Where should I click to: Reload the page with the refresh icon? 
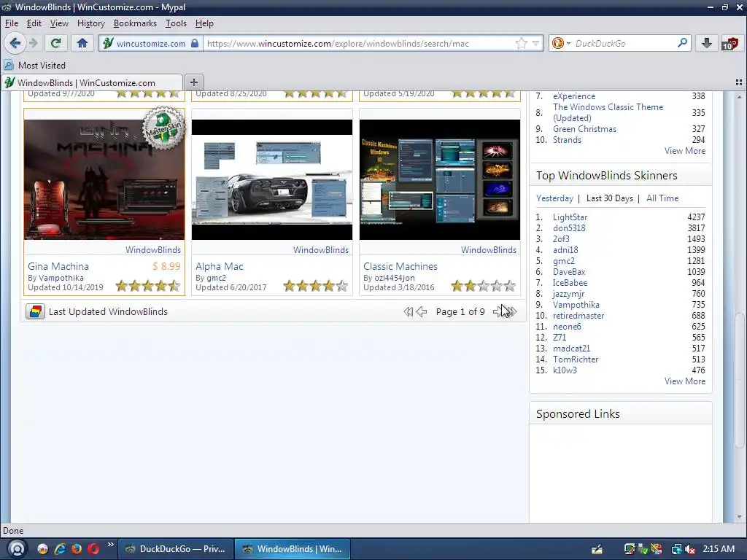point(55,43)
